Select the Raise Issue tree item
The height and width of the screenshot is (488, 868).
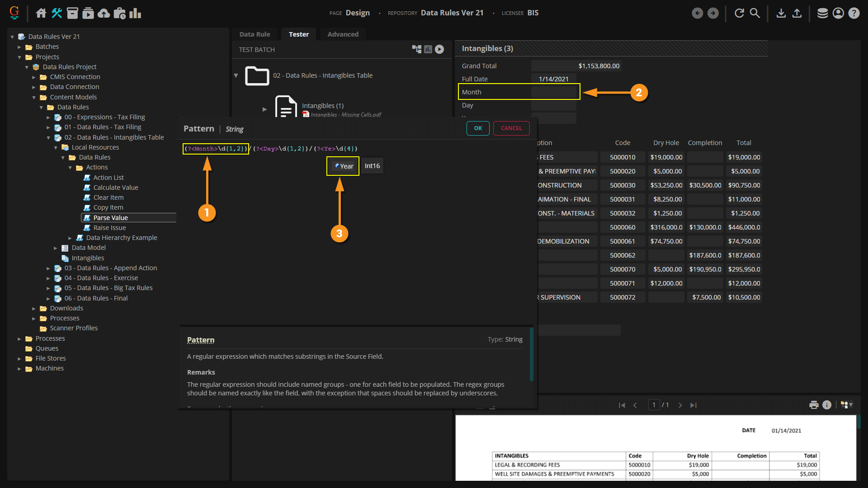tap(109, 228)
